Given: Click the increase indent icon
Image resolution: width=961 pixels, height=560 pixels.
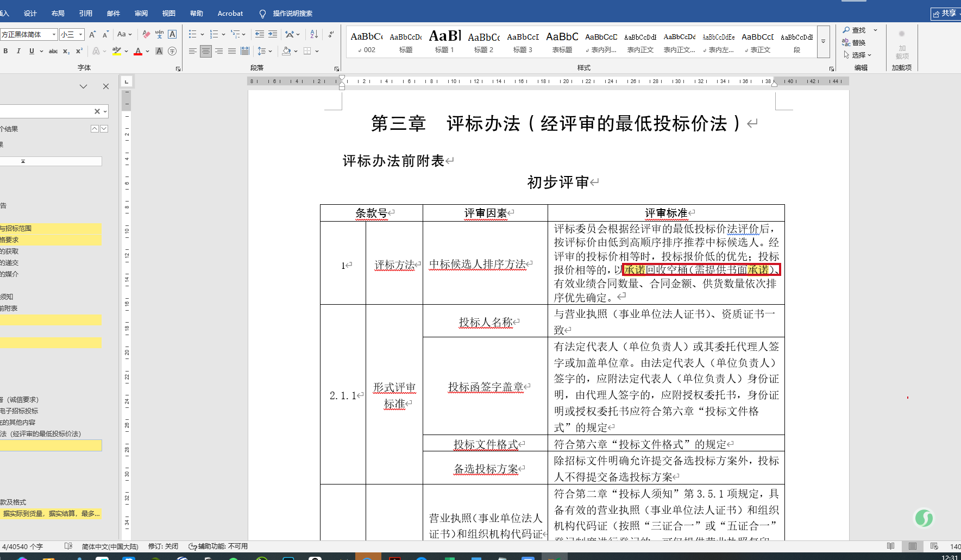Looking at the screenshot, I should (273, 34).
